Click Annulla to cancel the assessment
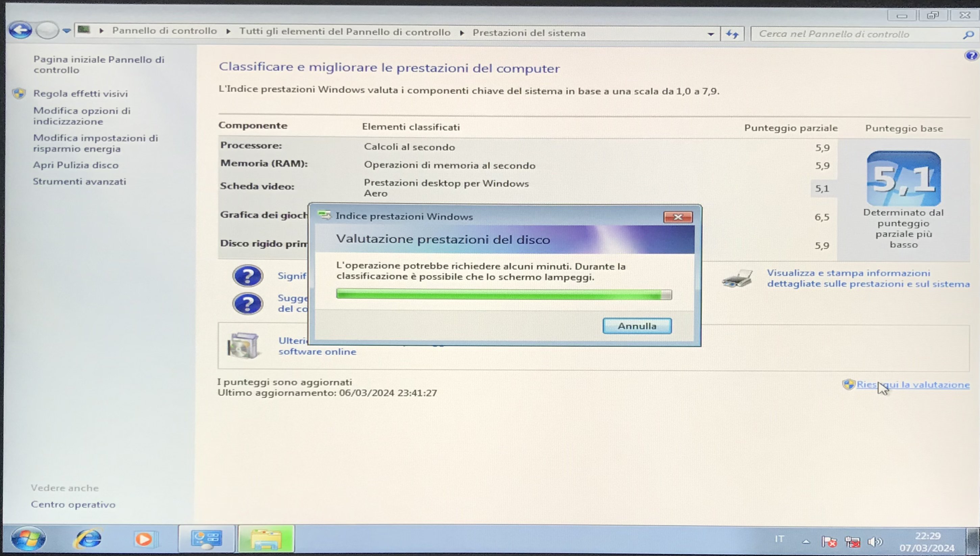 pyautogui.click(x=637, y=326)
